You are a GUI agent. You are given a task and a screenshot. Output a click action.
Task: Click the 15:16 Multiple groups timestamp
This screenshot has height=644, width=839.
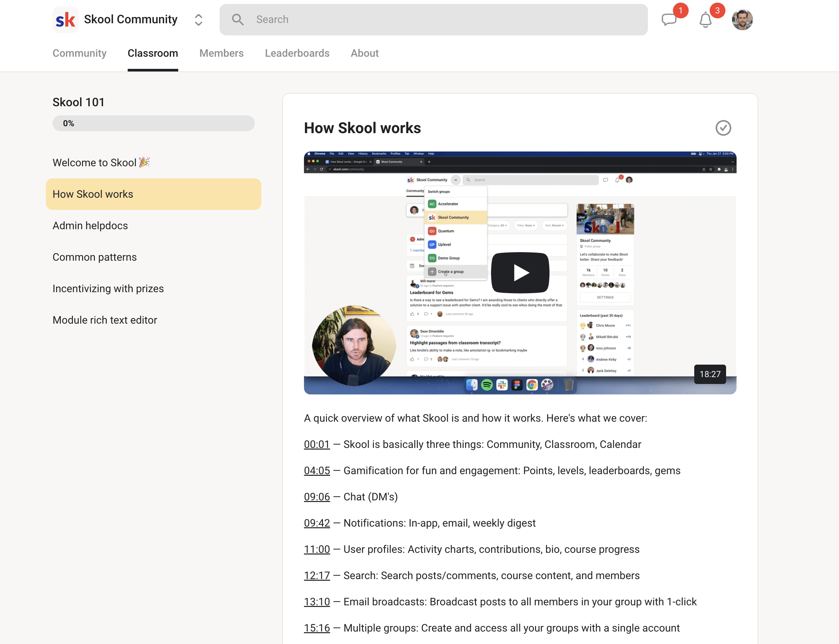coord(316,628)
